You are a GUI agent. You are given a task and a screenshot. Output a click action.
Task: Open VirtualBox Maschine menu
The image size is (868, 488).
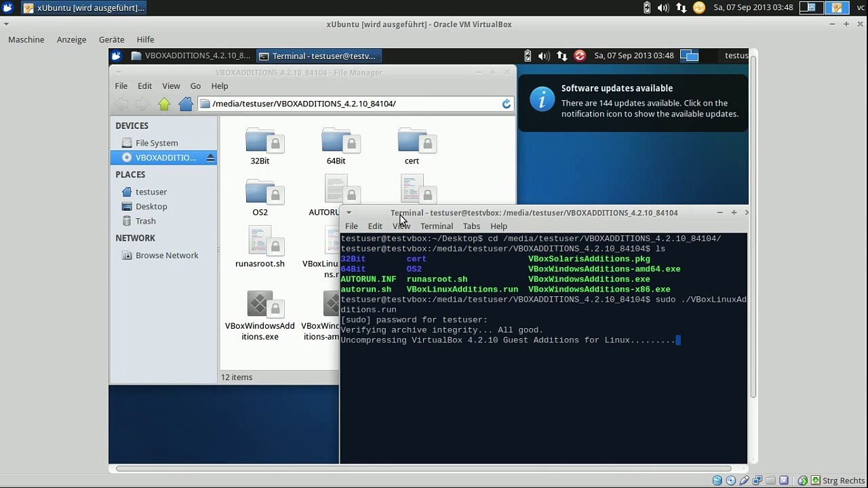[26, 39]
